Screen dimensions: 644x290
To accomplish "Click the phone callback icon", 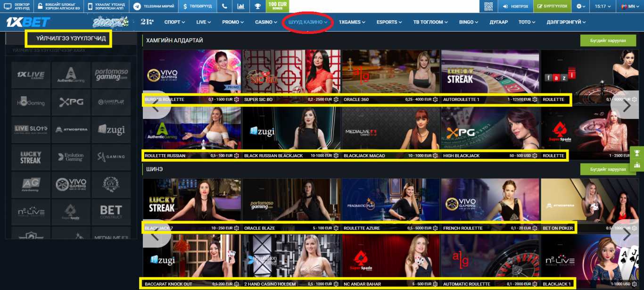I will tap(224, 7).
